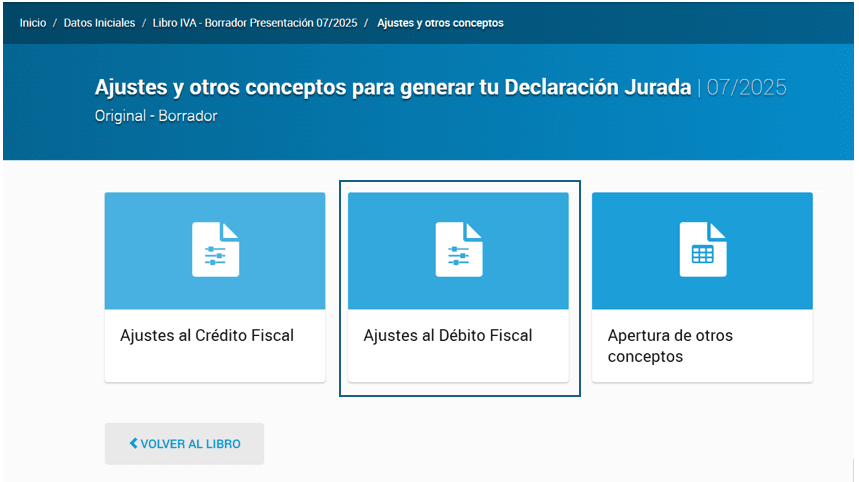859x482 pixels.
Task: Click the main Declaración Jurada page heading
Action: (392, 88)
